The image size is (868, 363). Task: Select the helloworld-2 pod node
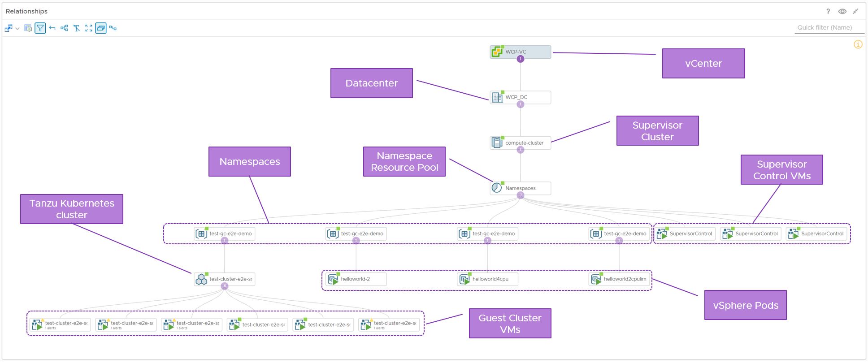tap(356, 279)
